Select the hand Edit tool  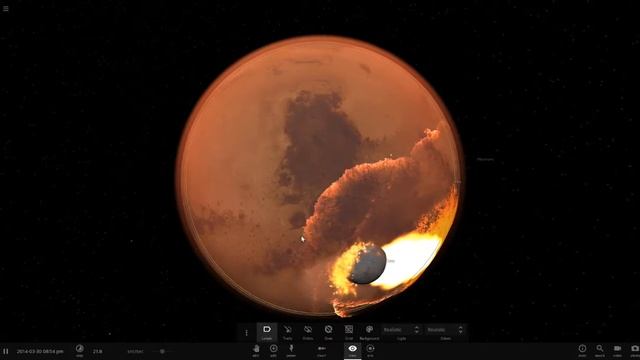click(256, 350)
